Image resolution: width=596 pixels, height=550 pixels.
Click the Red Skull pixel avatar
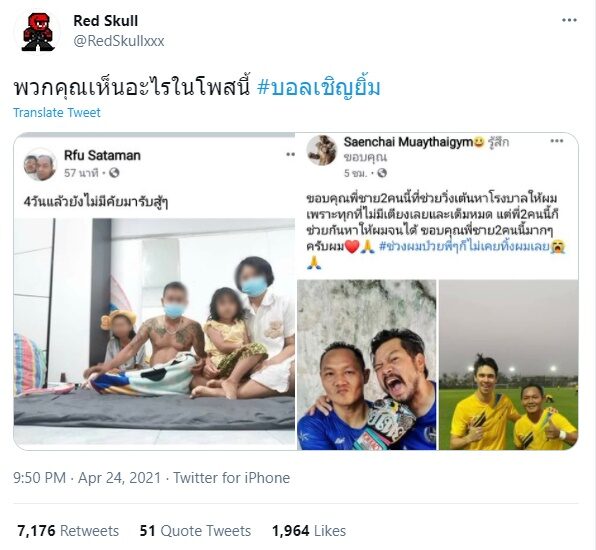[x=38, y=32]
